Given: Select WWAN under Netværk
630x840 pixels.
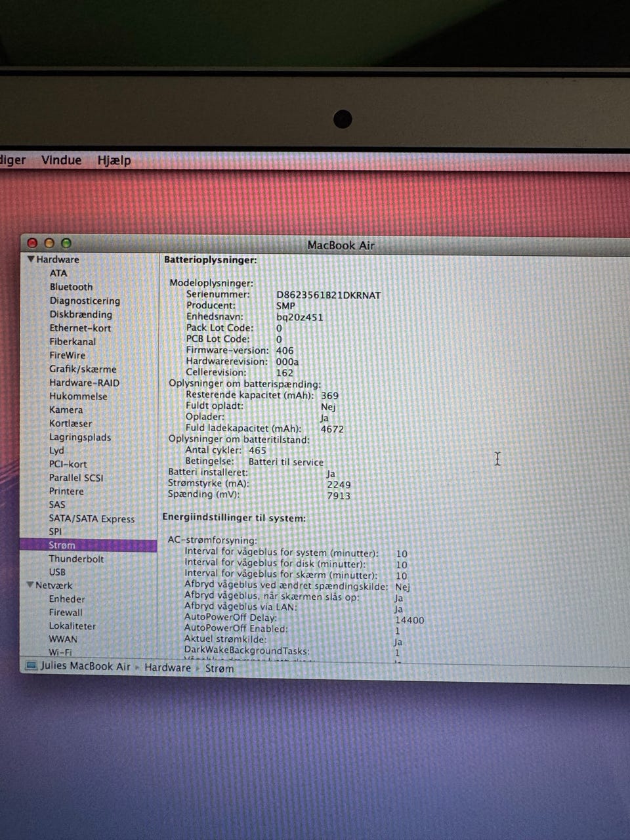Looking at the screenshot, I should pos(63,639).
